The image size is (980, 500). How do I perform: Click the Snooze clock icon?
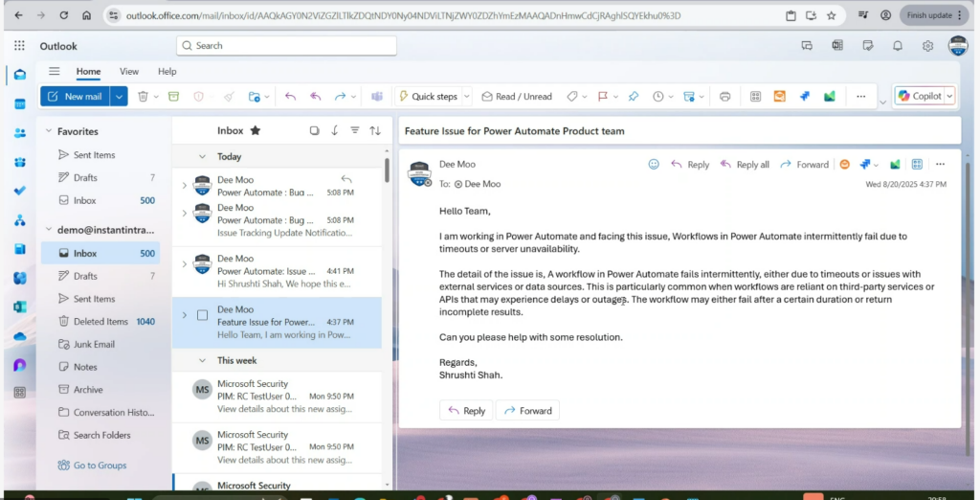click(658, 97)
